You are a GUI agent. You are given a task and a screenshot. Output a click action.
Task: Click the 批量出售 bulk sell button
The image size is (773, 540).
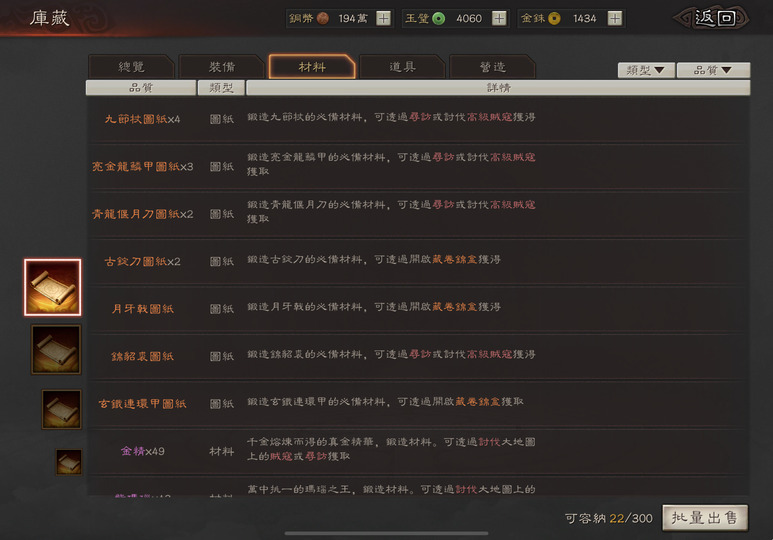coord(705,518)
